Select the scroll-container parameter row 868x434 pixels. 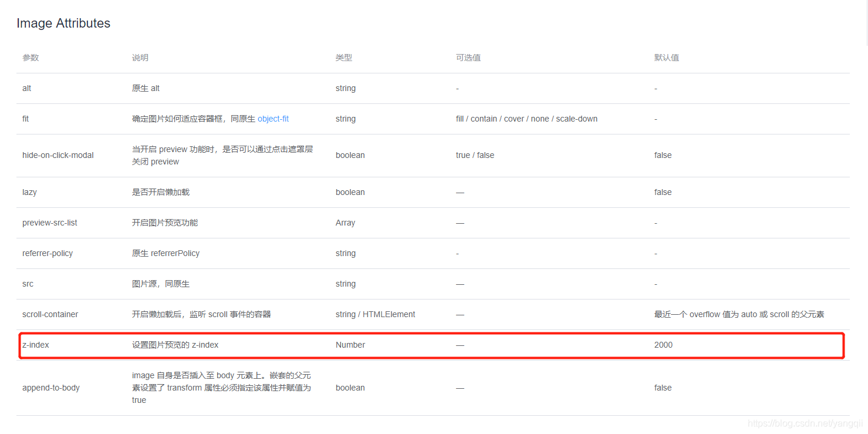[x=50, y=314]
